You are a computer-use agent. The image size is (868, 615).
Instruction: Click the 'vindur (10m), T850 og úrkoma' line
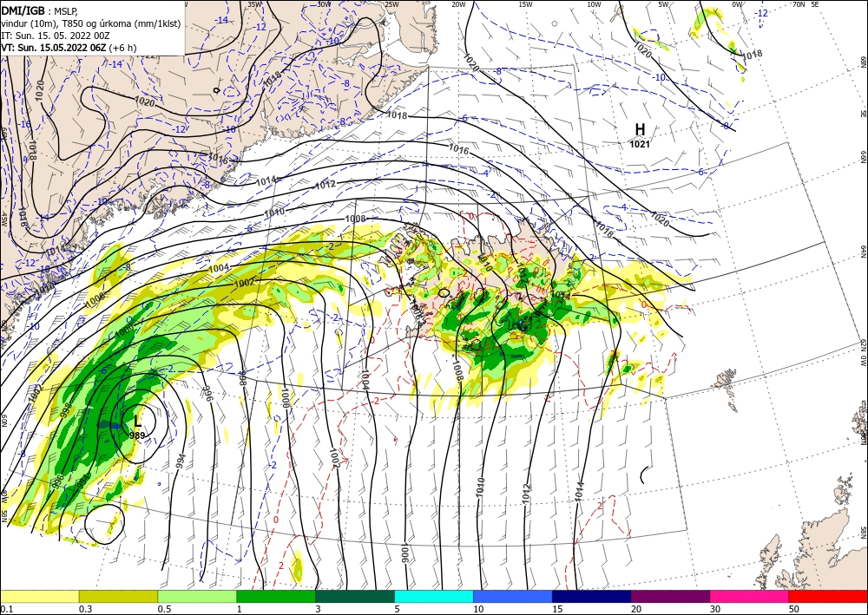91,23
